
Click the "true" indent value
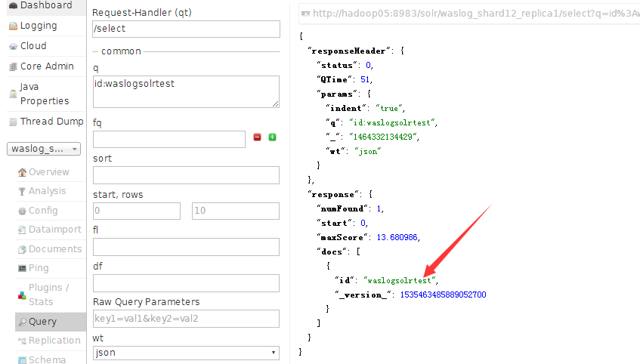pyautogui.click(x=389, y=109)
